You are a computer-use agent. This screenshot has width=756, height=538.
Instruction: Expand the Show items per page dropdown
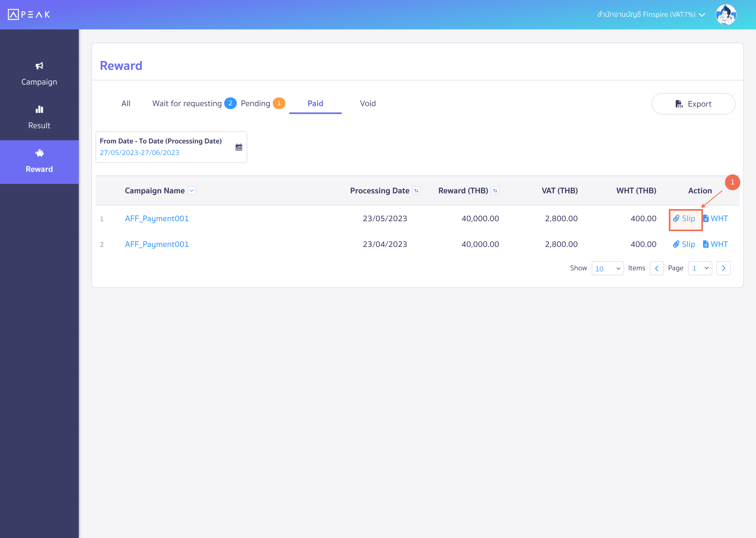click(607, 268)
